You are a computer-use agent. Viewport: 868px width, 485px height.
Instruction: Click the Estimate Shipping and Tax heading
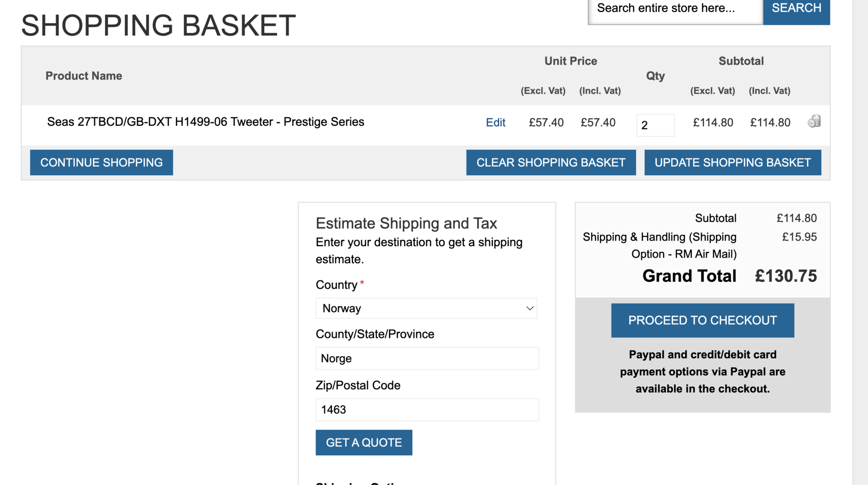406,223
